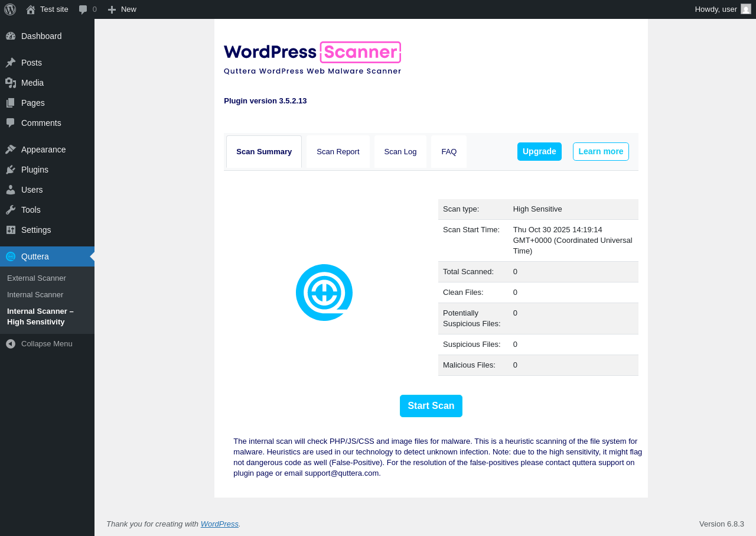The width and height of the screenshot is (756, 536).
Task: Click the Plugin version 3.5.2.13 text
Action: 265,101
